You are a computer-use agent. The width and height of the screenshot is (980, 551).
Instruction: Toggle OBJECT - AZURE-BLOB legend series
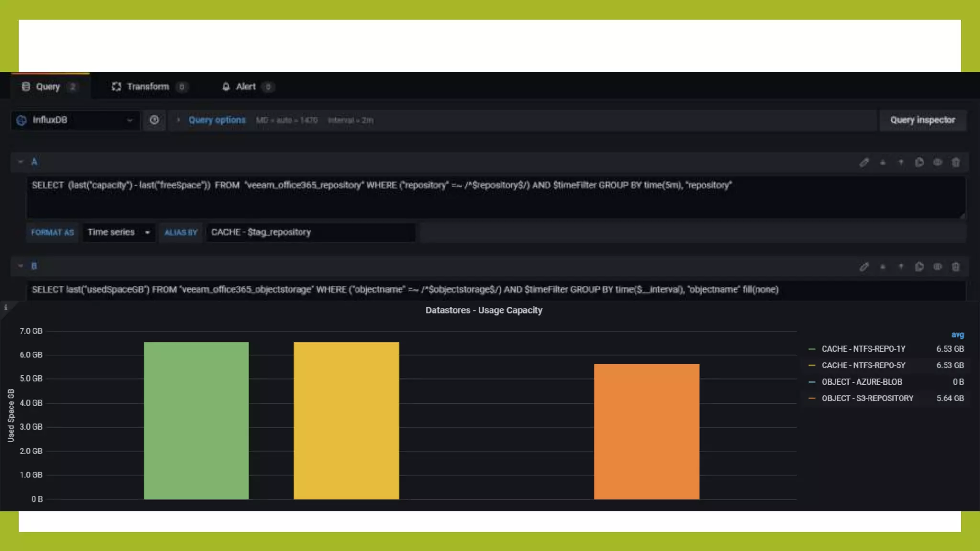coord(861,382)
